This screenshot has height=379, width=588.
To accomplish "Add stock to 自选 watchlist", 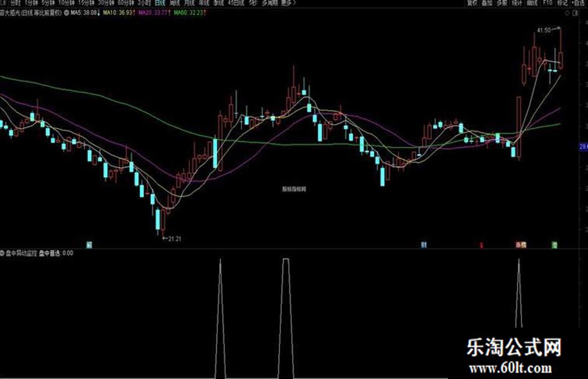I will (x=578, y=2).
